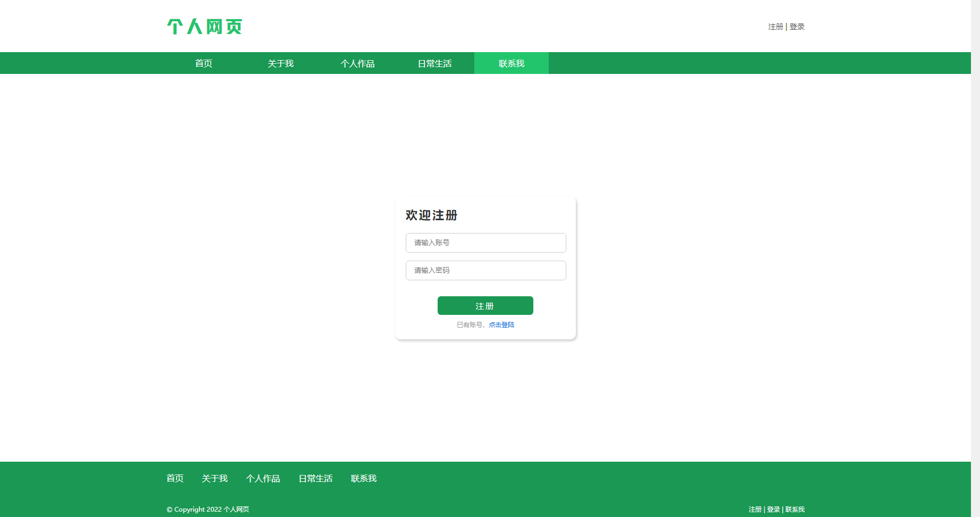
Task: Open 个人作品 in the top navigation bar
Action: click(x=358, y=63)
